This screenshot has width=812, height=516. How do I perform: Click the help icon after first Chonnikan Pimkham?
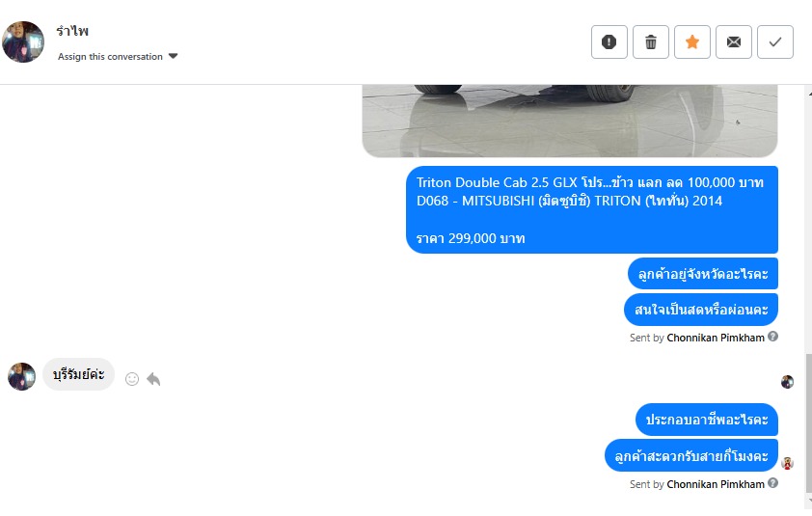pyautogui.click(x=772, y=337)
